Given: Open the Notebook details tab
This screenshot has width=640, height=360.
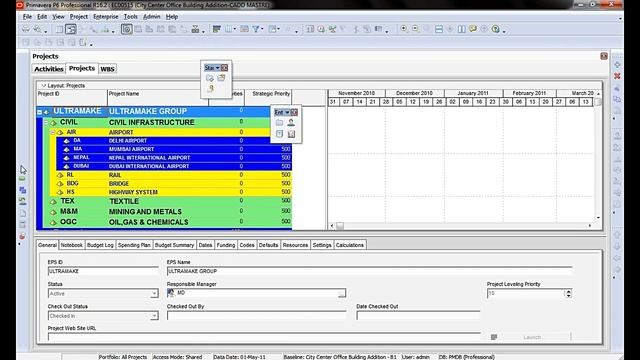Looking at the screenshot, I should coord(71,245).
